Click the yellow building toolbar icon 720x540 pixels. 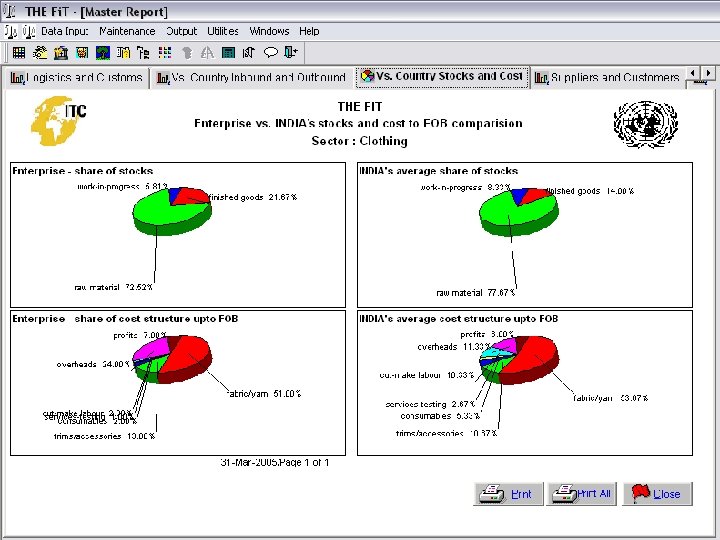click(61, 53)
